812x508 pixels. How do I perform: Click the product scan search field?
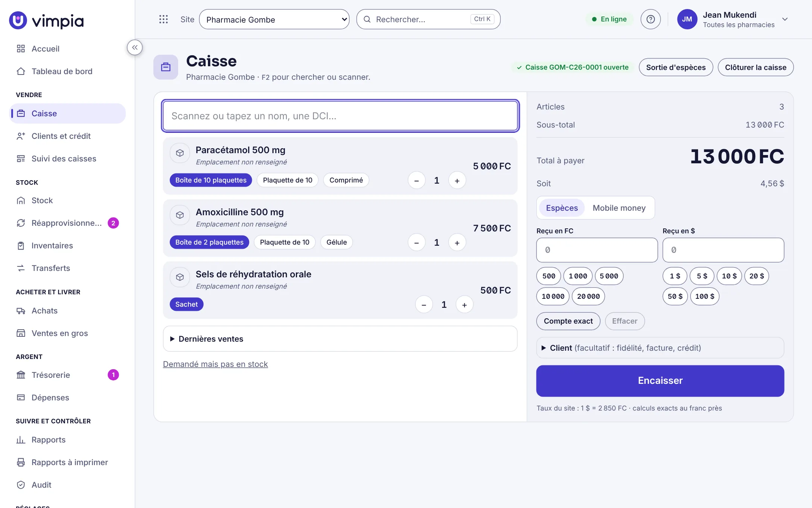point(340,116)
